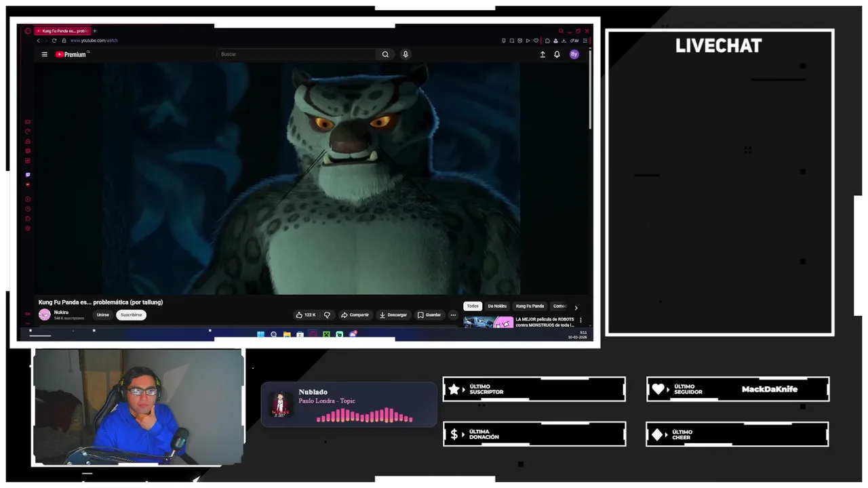
Task: Click the Compartir share button
Action: (x=355, y=314)
